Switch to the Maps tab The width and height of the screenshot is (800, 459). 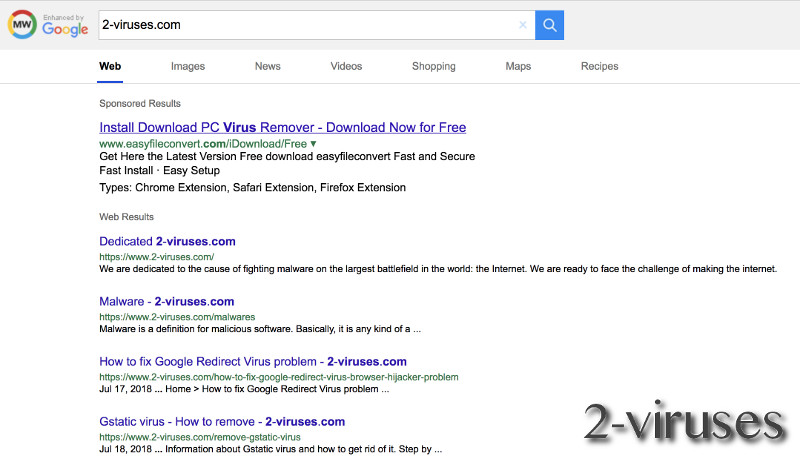coord(518,66)
